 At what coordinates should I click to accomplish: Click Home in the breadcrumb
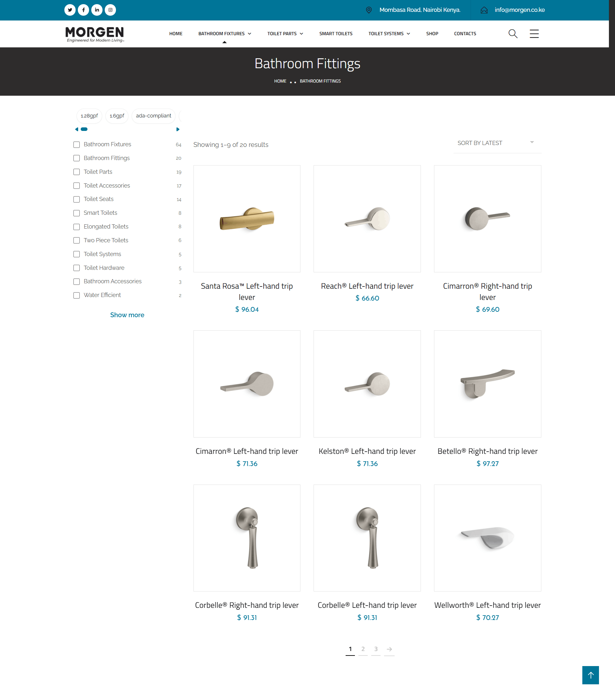point(280,81)
